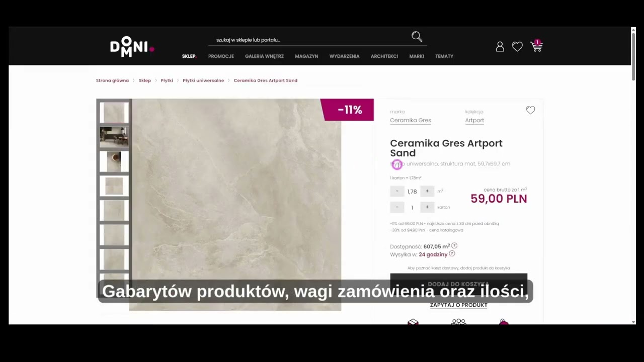This screenshot has height=362, width=644.
Task: Go to Strona główna breadcrumb
Action: tap(112, 80)
